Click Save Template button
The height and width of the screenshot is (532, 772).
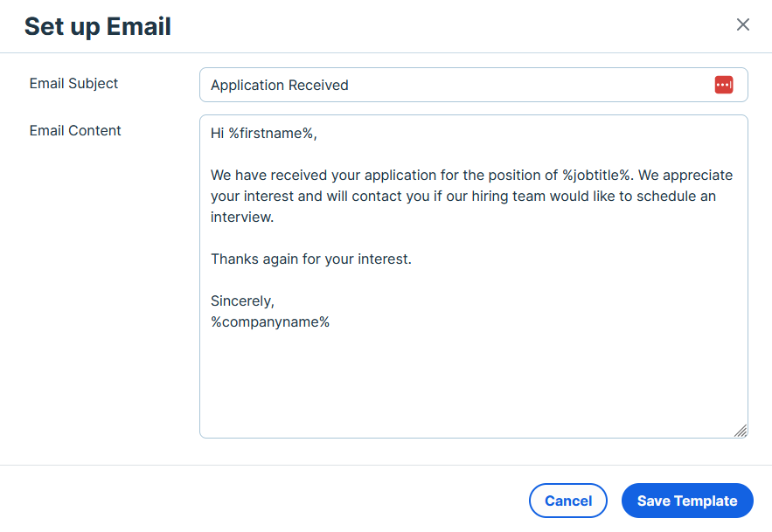[x=687, y=501]
